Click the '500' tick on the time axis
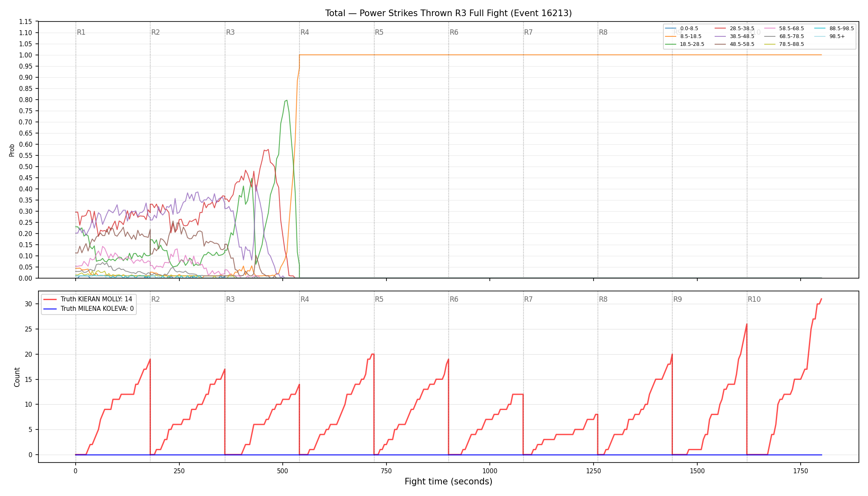 (x=283, y=471)
